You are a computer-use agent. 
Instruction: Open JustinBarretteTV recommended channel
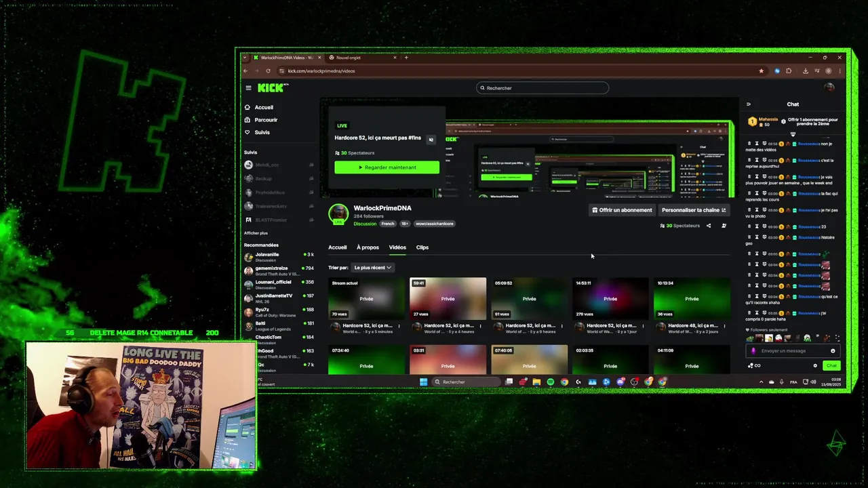pos(279,298)
